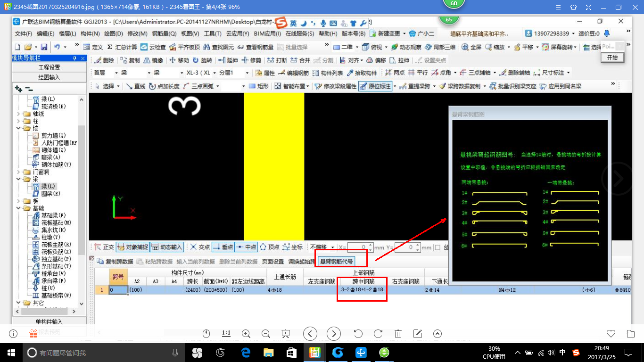Click the 开始 button
The image size is (644, 362).
point(612,57)
